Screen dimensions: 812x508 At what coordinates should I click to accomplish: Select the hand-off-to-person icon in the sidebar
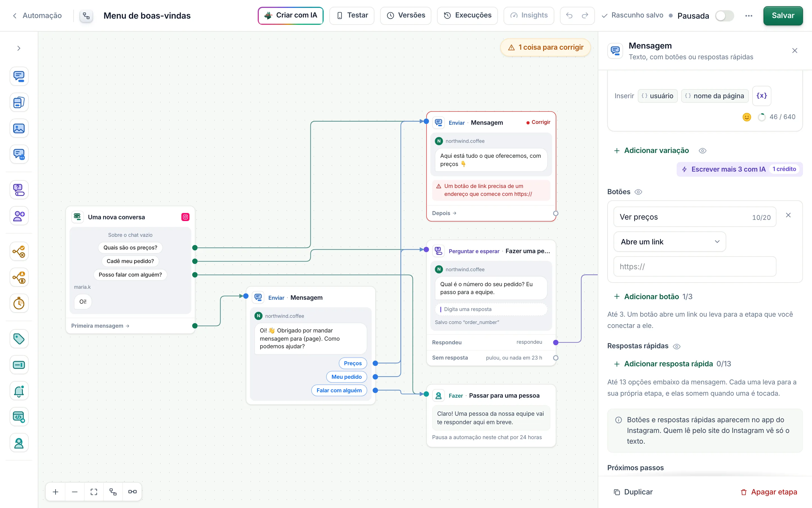click(x=19, y=443)
